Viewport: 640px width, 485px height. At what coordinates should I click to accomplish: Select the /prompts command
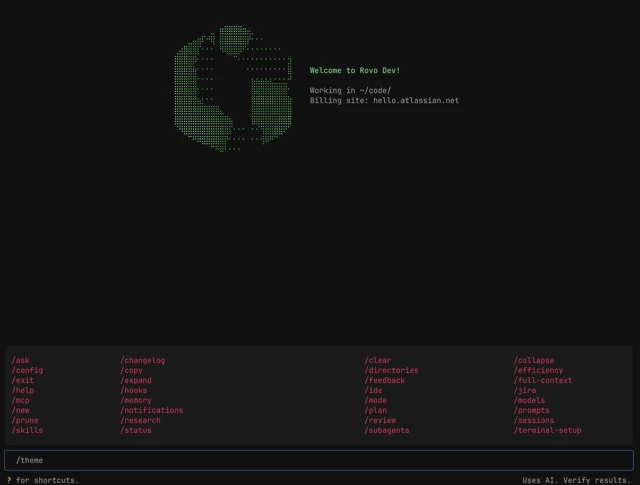[531, 410]
